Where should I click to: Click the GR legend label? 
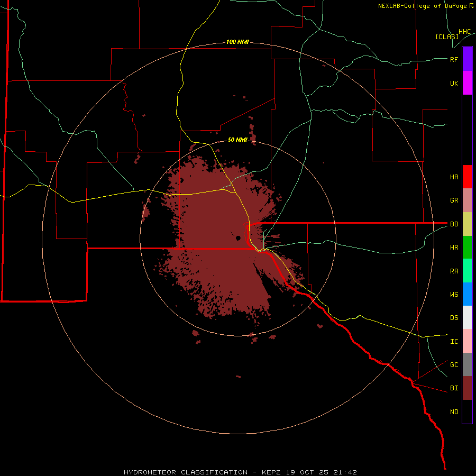click(x=454, y=200)
